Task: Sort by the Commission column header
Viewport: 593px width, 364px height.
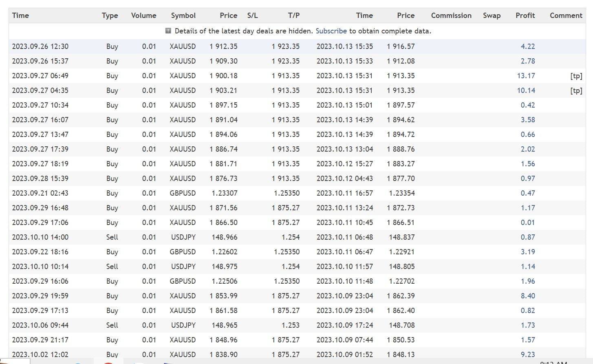Action: 451,15
